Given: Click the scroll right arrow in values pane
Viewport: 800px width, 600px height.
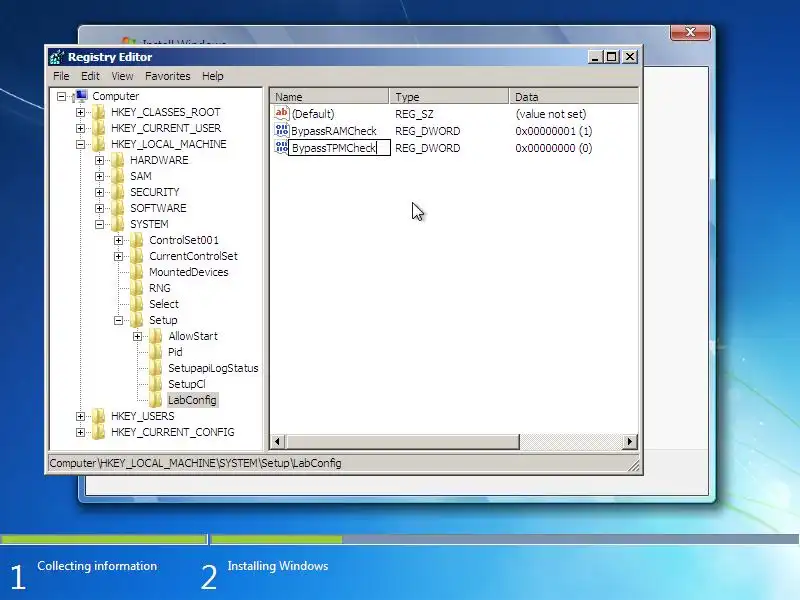Looking at the screenshot, I should pos(630,441).
